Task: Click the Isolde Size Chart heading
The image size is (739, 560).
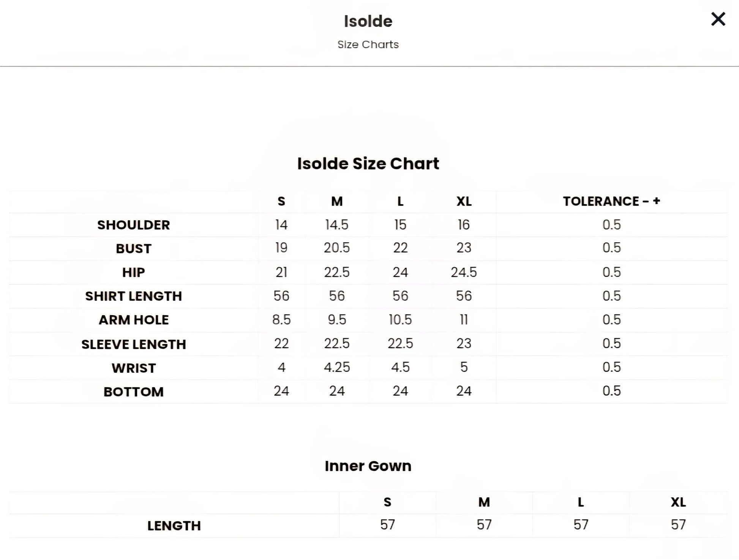Action: coord(368,164)
